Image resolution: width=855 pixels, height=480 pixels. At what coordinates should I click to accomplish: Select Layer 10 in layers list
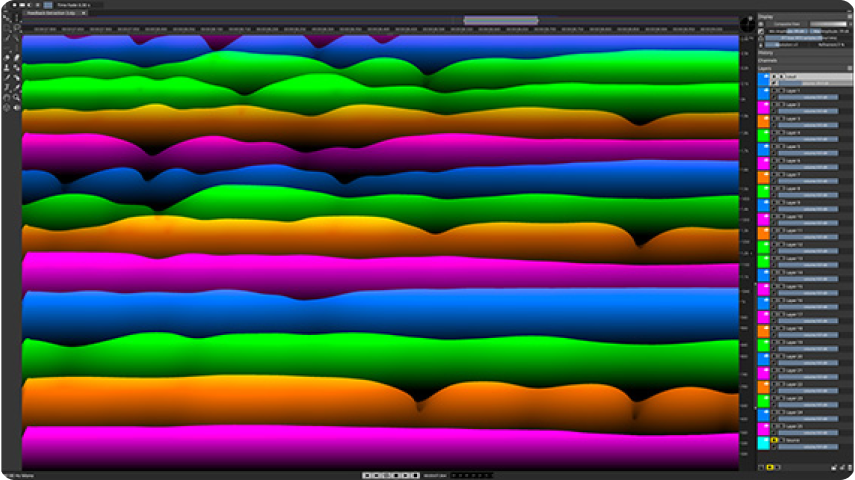[x=794, y=217]
